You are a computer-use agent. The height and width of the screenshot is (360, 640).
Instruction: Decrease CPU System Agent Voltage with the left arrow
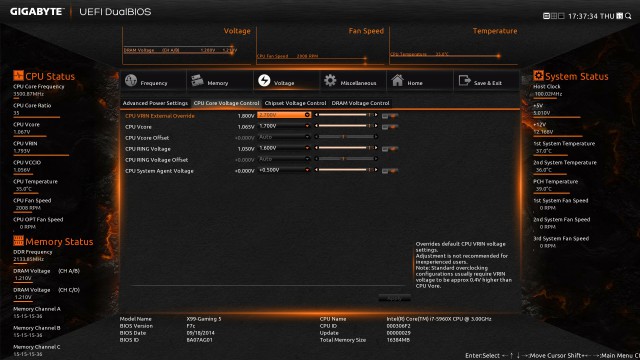click(x=316, y=170)
